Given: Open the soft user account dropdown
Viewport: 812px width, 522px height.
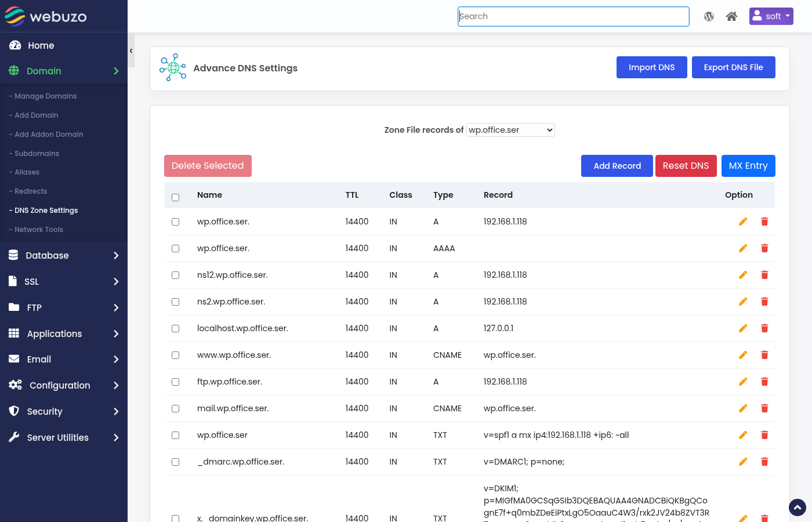Looking at the screenshot, I should tap(771, 16).
